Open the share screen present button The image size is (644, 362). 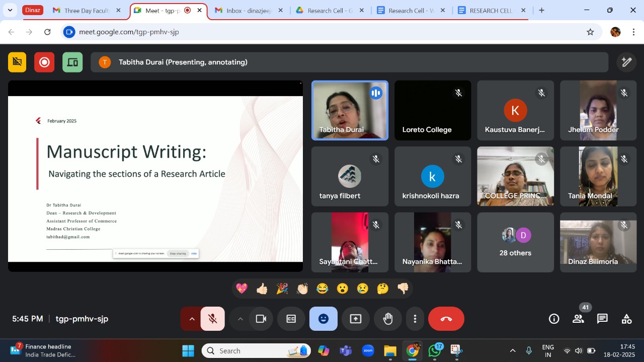tap(356, 319)
